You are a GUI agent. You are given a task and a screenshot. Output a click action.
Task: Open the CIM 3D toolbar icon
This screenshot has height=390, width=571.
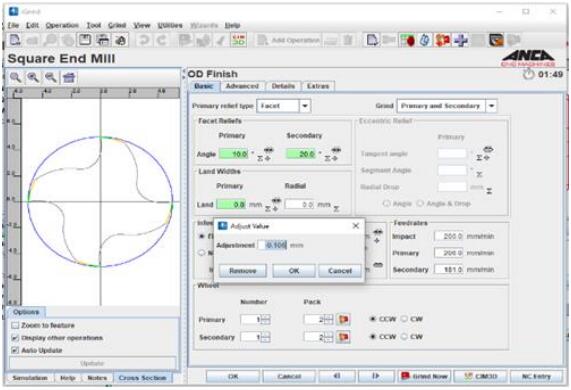point(239,40)
